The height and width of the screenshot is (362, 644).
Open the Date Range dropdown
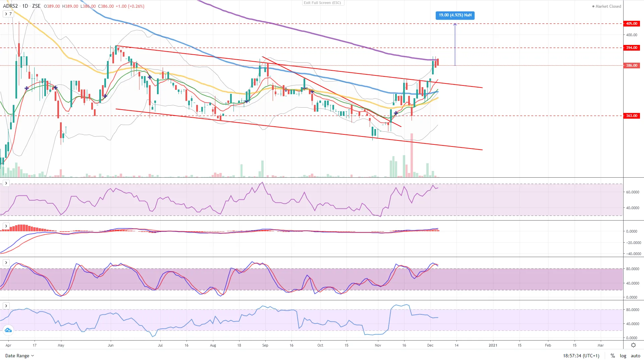[x=19, y=356]
